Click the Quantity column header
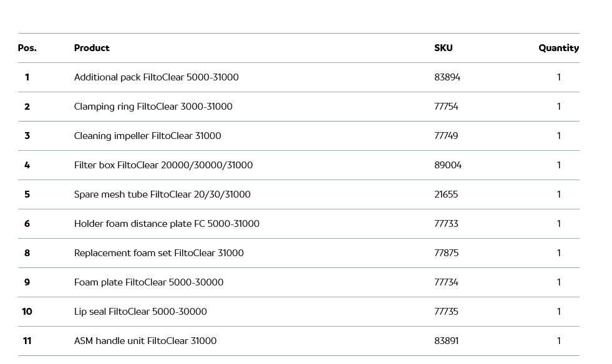This screenshot has height=364, width=612. [x=558, y=48]
